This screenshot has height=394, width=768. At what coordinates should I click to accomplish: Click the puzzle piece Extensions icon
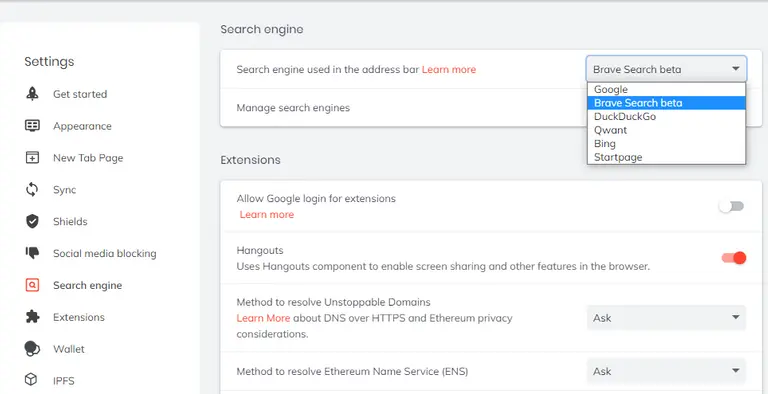(32, 317)
